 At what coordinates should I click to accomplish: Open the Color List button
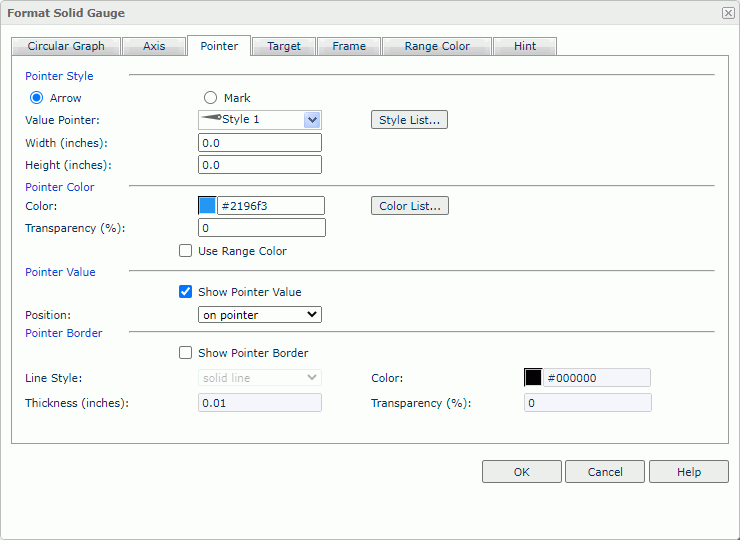coord(409,206)
